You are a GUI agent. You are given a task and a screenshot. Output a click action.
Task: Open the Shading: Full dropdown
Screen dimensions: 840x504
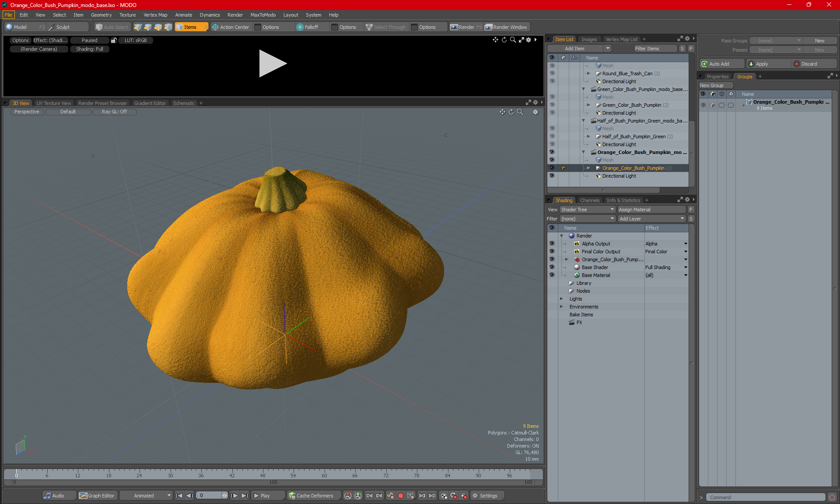coord(90,49)
